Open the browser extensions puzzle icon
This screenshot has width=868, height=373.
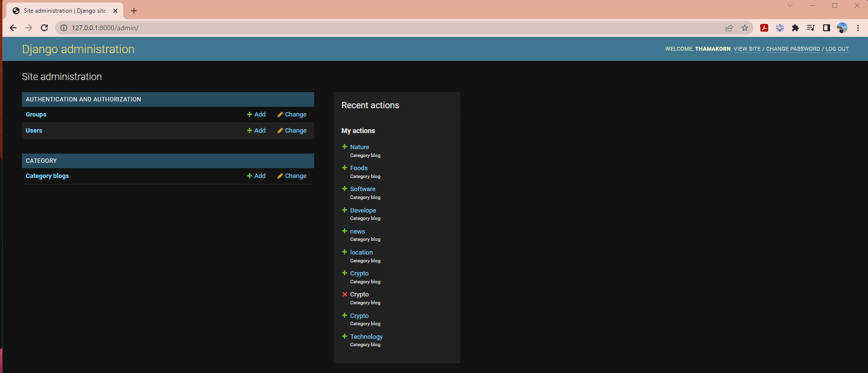795,28
